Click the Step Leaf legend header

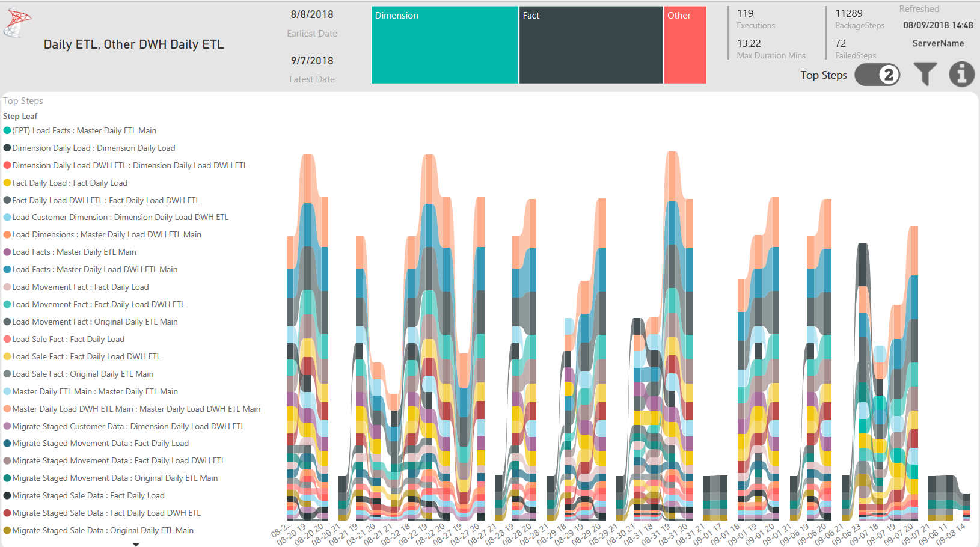coord(20,116)
